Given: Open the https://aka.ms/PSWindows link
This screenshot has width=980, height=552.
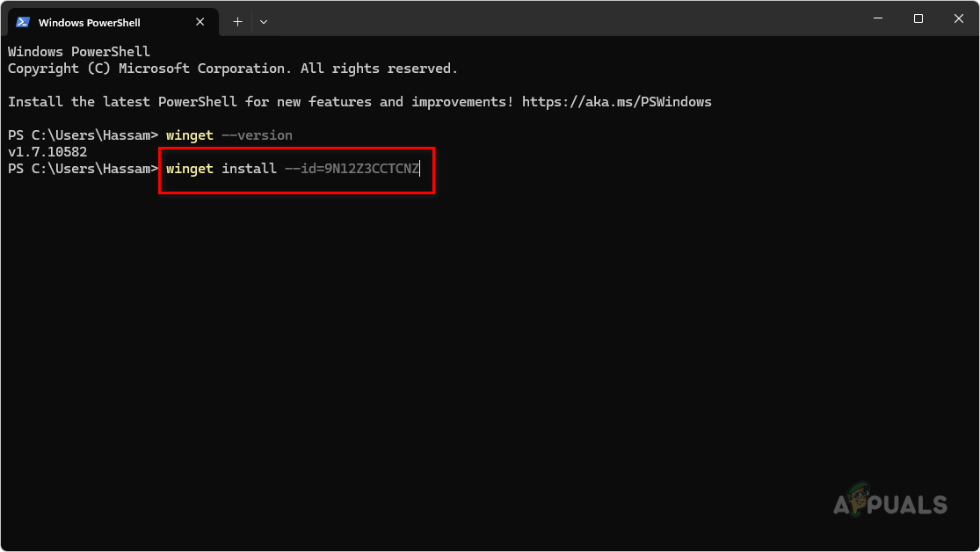Looking at the screenshot, I should point(616,101).
